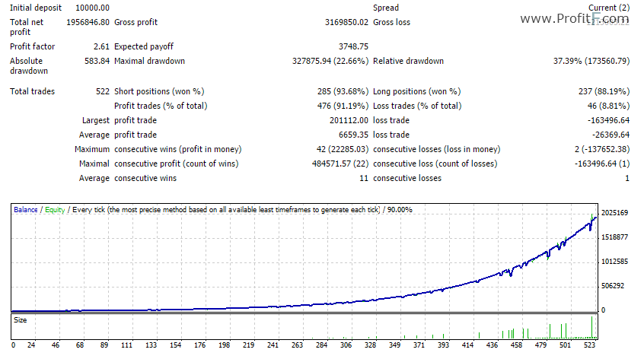Select Short positions value 285 (93.68%)
The image size is (644, 359).
coord(343,91)
